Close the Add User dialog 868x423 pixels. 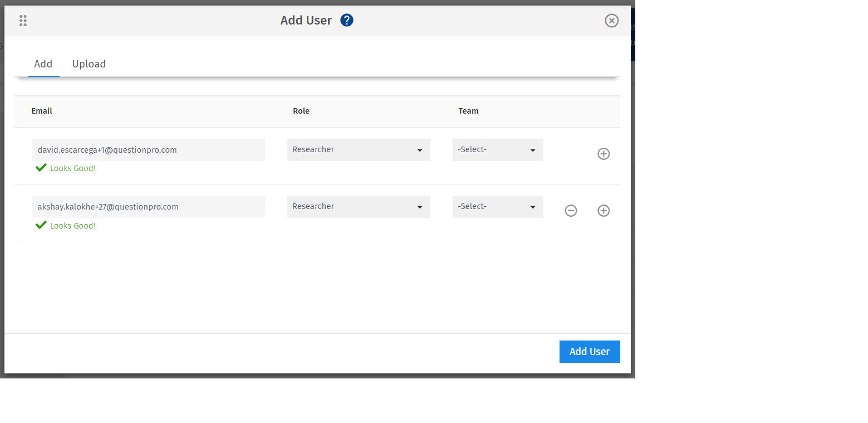611,21
